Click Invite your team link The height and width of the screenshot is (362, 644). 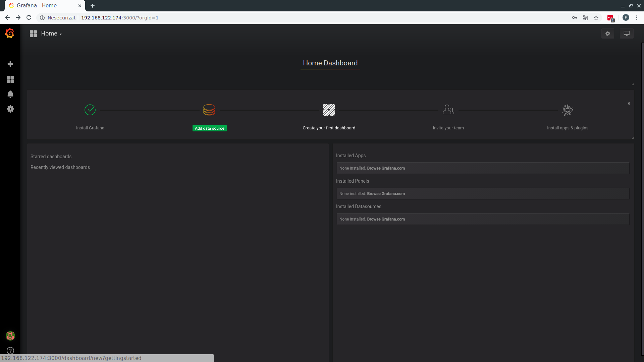pyautogui.click(x=448, y=128)
